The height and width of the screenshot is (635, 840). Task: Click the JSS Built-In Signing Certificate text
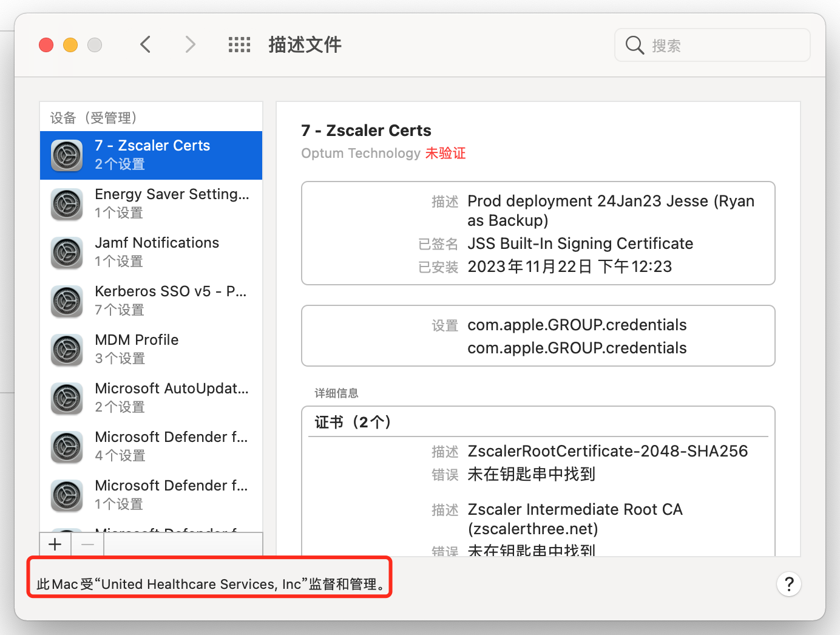coord(580,243)
